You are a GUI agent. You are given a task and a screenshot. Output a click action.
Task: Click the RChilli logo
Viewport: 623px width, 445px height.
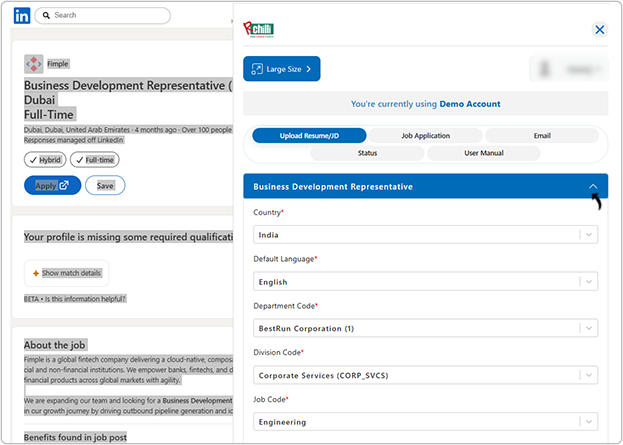coord(258,30)
